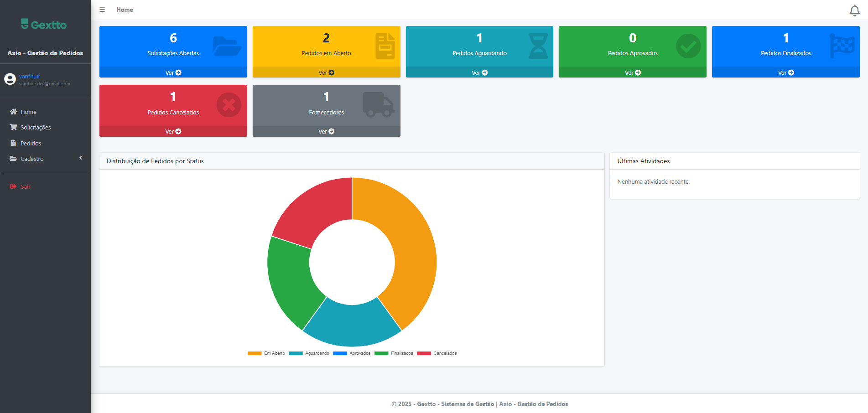Screen dimensions: 868x413
Task: Click Ver link under Pedidos em Aberto
Action: pos(326,72)
